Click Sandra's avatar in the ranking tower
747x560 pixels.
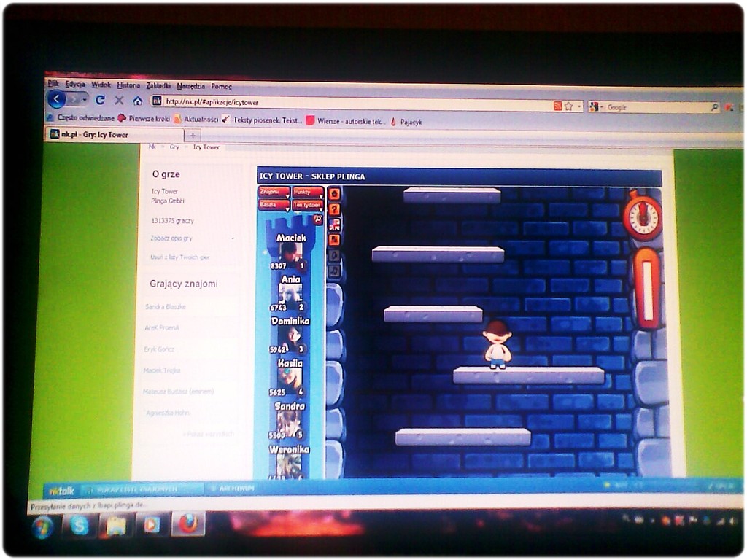pyautogui.click(x=289, y=422)
